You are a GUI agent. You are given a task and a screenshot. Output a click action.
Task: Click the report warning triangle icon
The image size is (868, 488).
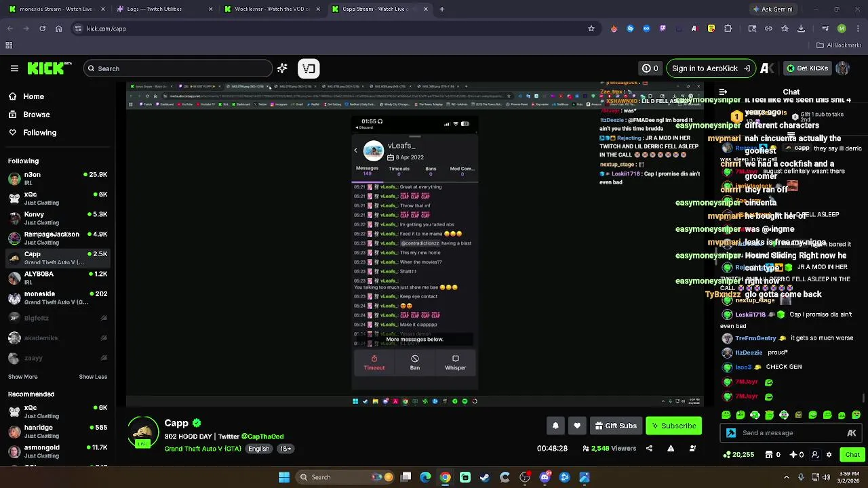(x=671, y=448)
